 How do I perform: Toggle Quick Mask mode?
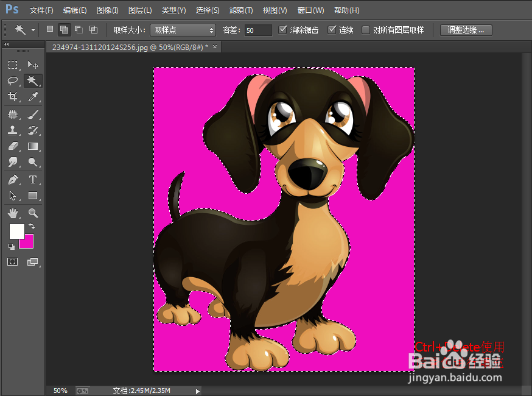point(13,262)
